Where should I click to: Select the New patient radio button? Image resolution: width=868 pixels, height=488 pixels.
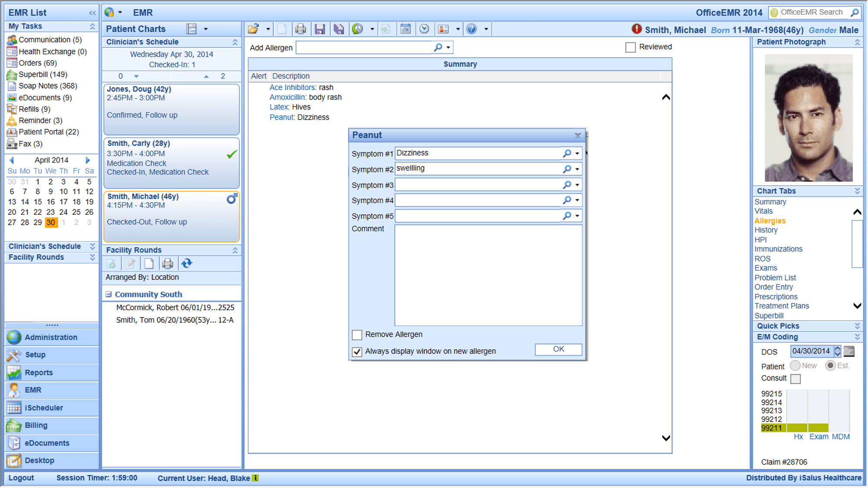pos(795,366)
